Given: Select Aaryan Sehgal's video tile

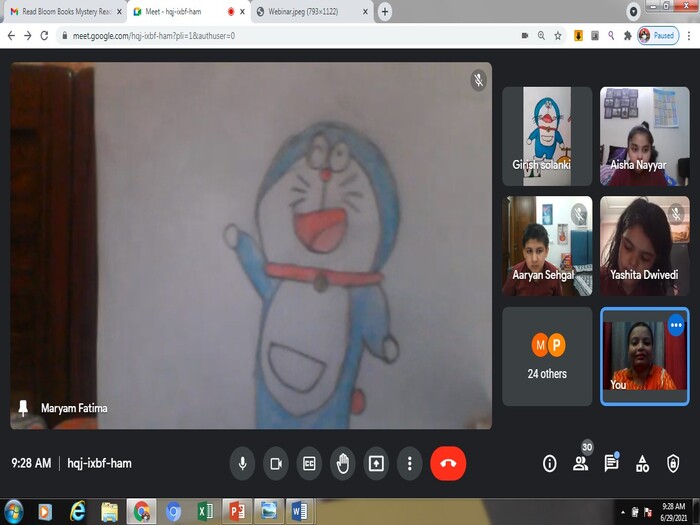Looking at the screenshot, I should coord(547,246).
